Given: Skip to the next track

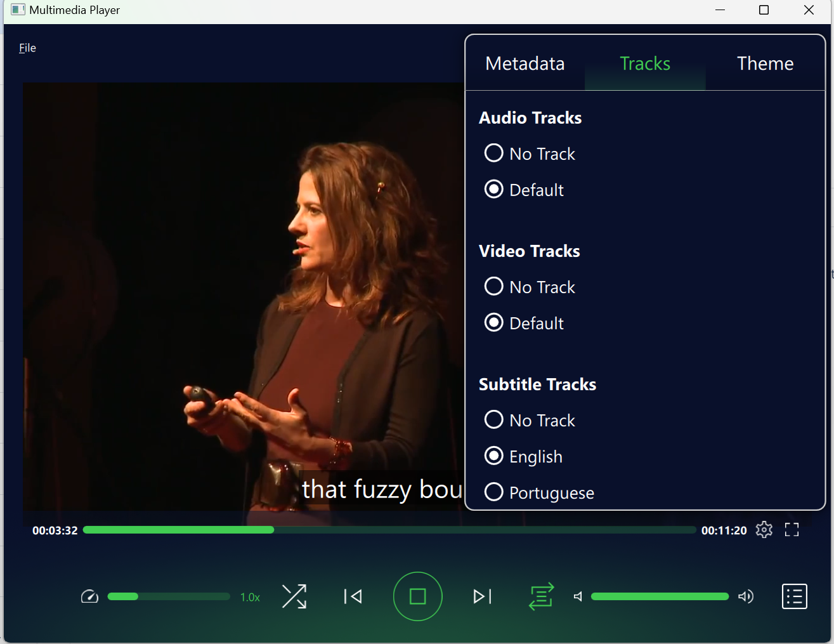Looking at the screenshot, I should click(x=482, y=596).
